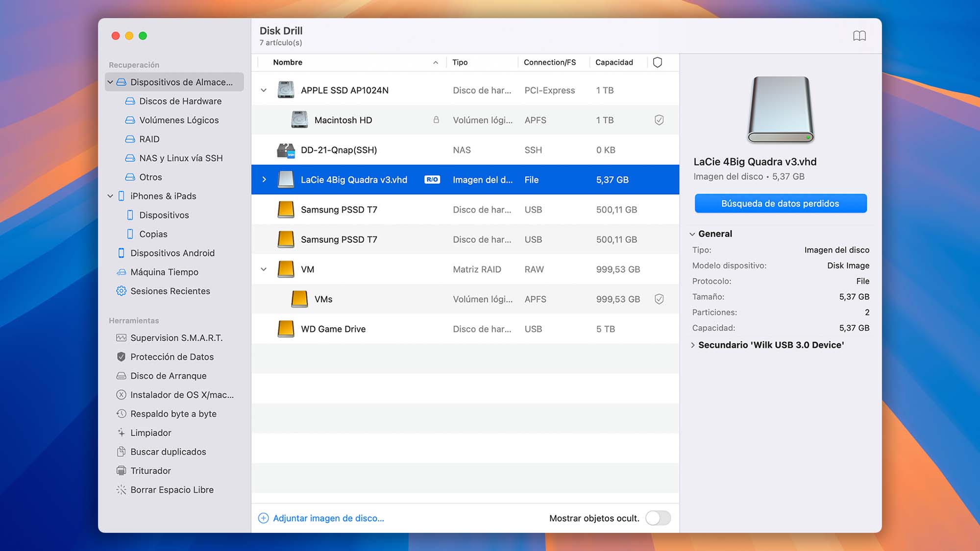Click the DD-21-Qnap(SSH) NAS icon
The width and height of the screenshot is (980, 551).
(286, 150)
